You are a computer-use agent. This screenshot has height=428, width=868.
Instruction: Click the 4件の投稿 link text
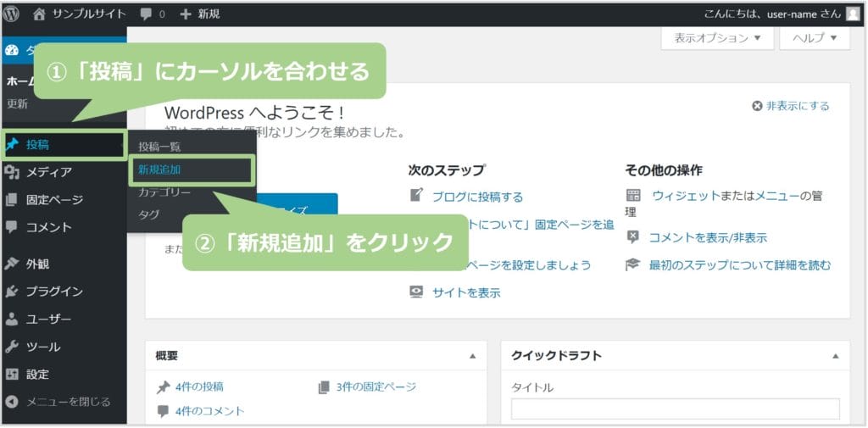point(200,387)
